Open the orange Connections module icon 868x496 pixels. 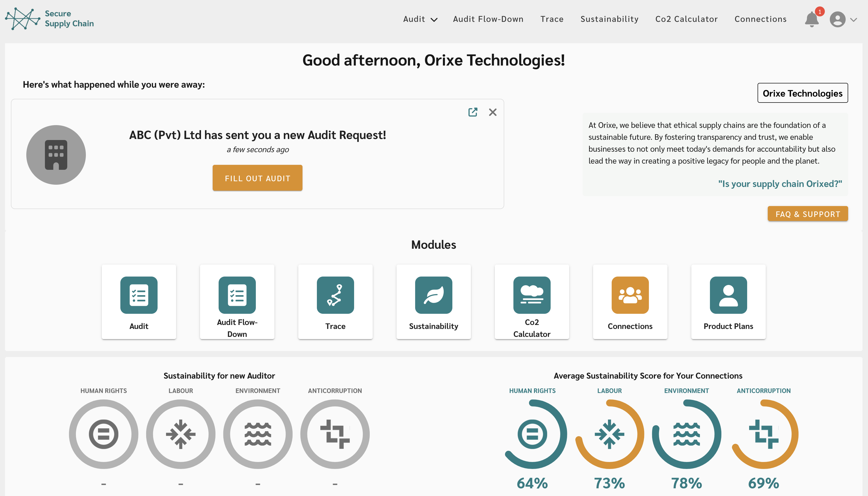[x=630, y=295]
